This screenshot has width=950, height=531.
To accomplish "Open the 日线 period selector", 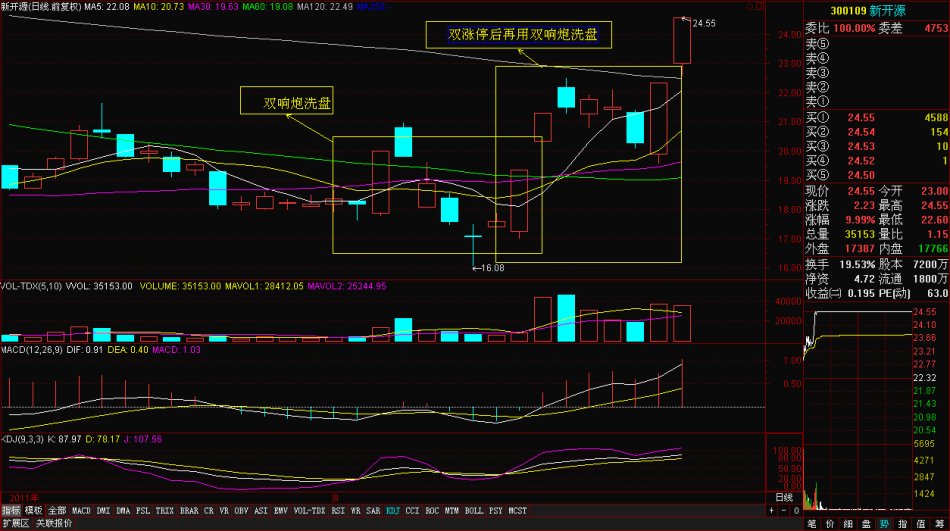I will 784,498.
